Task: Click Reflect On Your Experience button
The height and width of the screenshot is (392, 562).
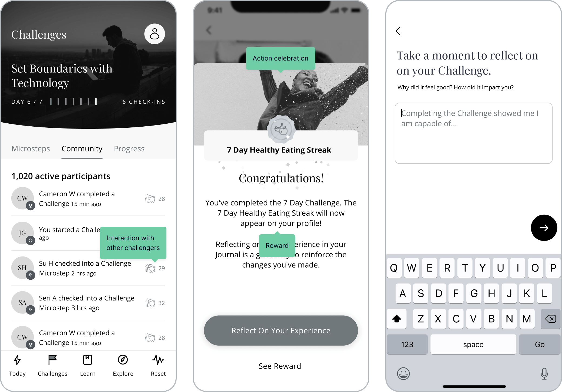Action: 280,330
